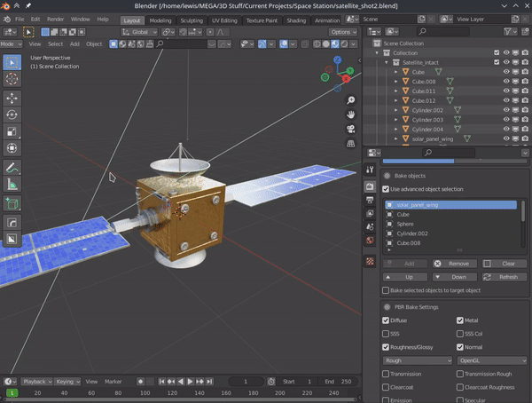Screen dimensions: 532x403
Task: Open the Global transform orientation dropdown
Action: click(x=139, y=32)
